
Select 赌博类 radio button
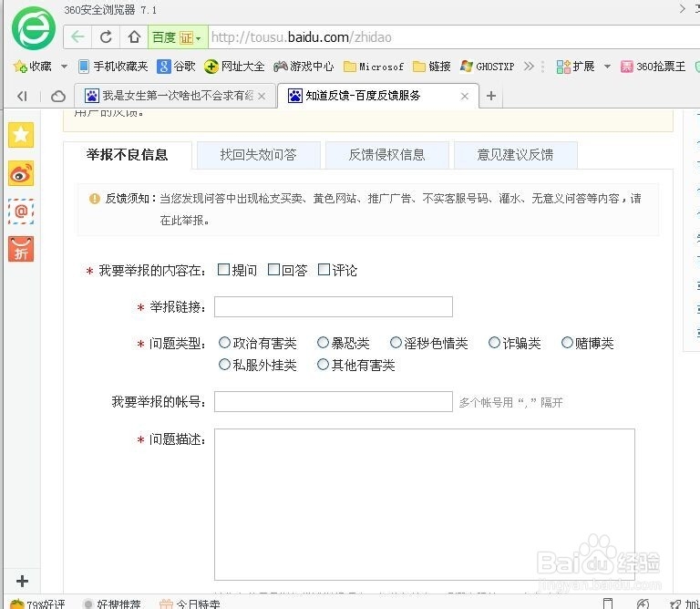point(567,343)
